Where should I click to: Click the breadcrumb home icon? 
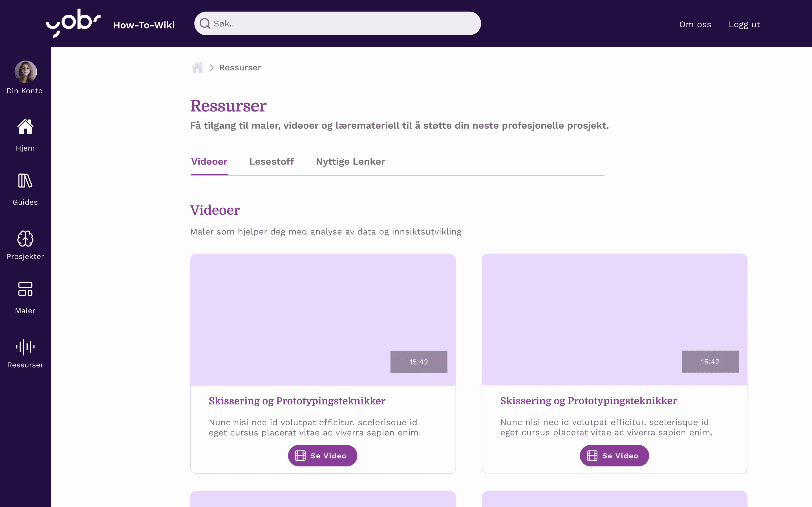coord(197,68)
